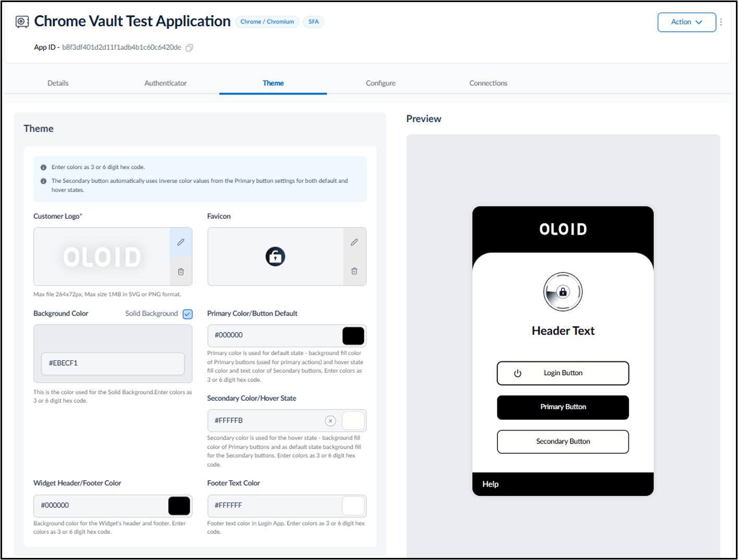Click the lock Favicon image
Viewport: 738px width, 560px height.
click(275, 256)
